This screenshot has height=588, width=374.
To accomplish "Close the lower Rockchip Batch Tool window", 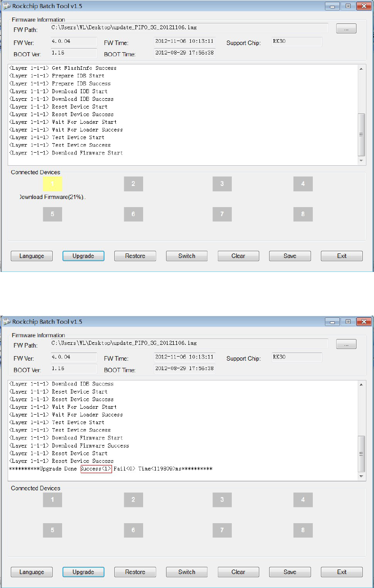I will click(x=364, y=322).
